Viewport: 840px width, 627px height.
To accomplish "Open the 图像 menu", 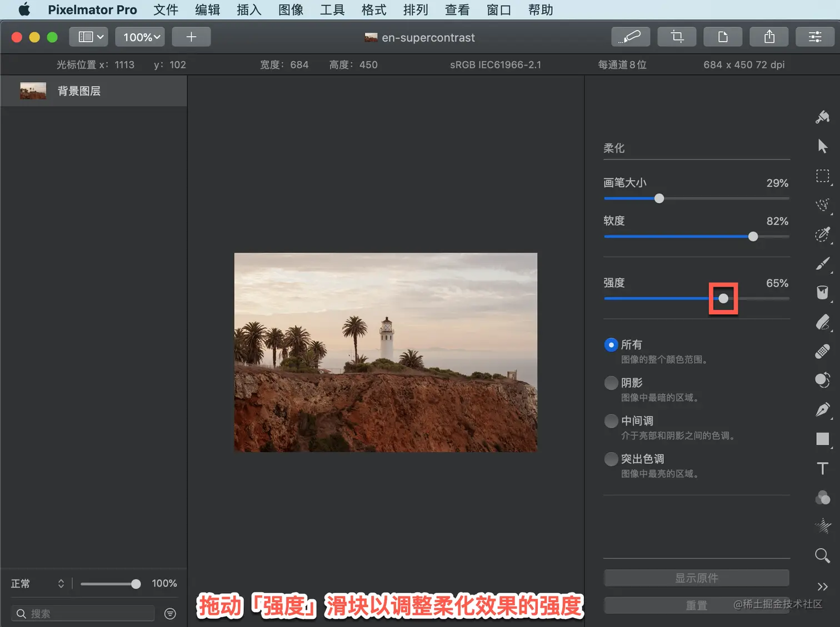I will [x=291, y=10].
